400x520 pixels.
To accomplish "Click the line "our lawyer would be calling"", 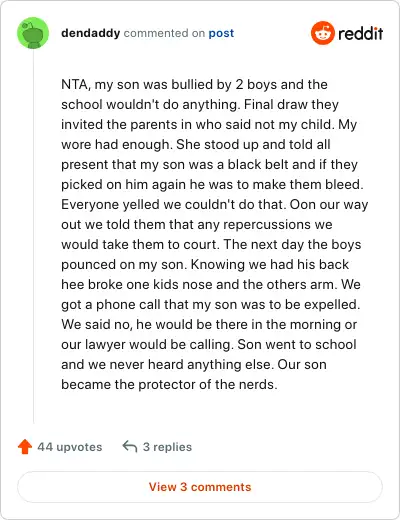I will (209, 345).
